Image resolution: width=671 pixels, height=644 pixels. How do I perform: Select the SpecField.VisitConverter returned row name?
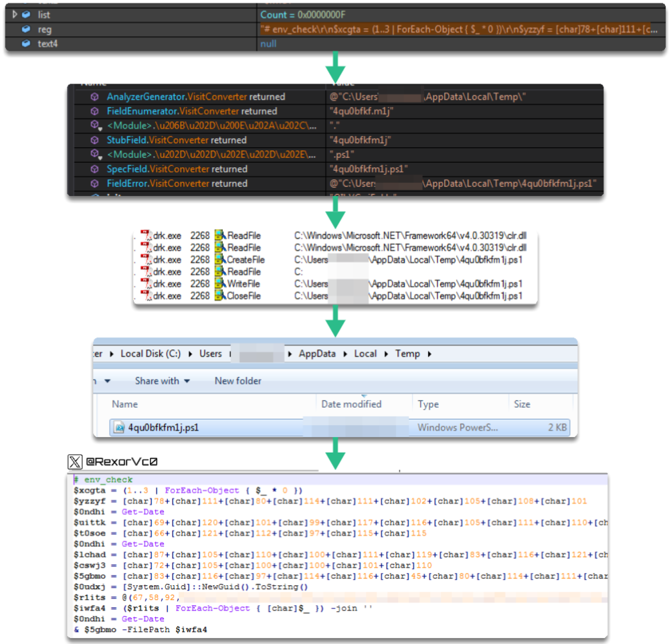(x=177, y=169)
